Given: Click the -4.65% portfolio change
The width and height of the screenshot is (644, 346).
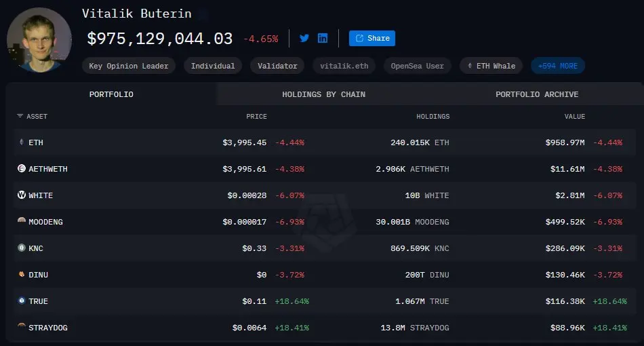Looking at the screenshot, I should (261, 39).
